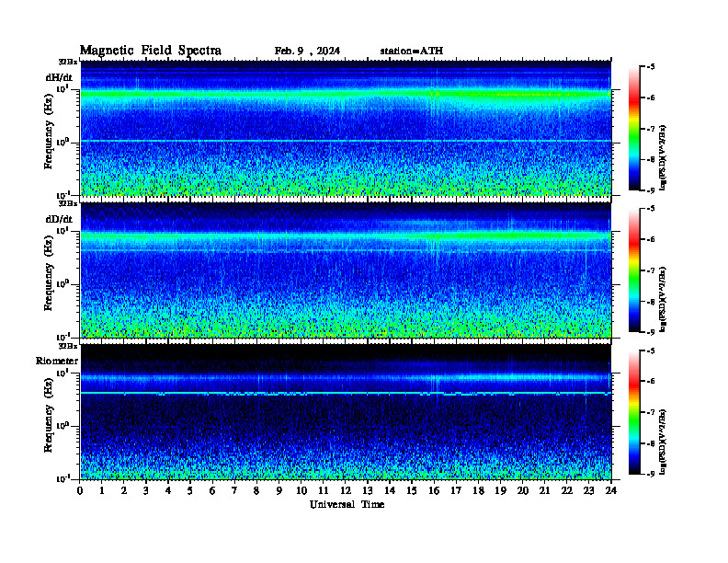Click the dH/dt spectrogram plot area

346,128
